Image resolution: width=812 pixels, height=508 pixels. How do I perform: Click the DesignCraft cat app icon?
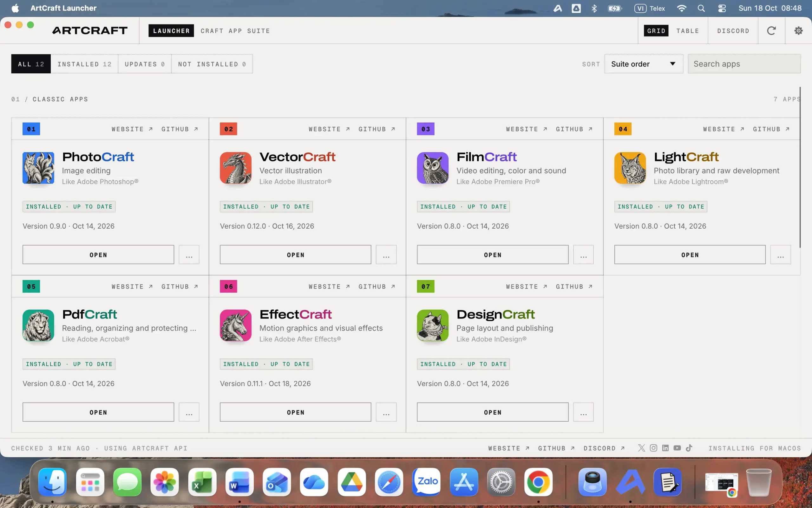(x=433, y=325)
